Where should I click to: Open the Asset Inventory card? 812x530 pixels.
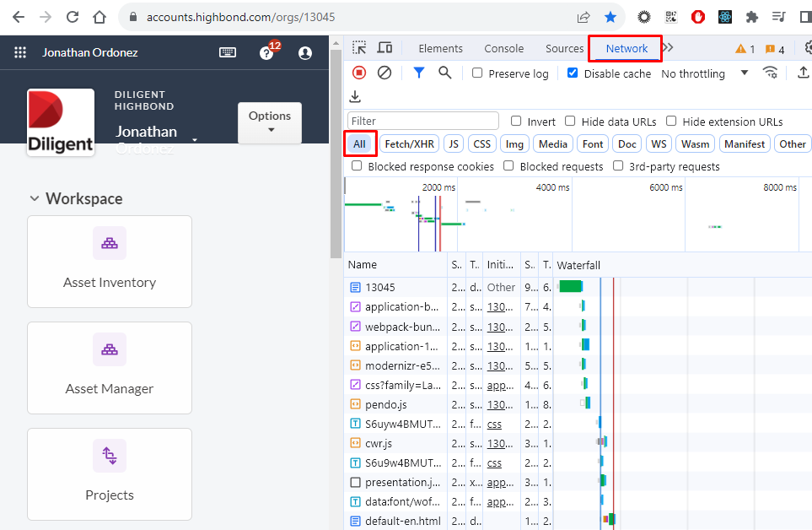coord(110,262)
